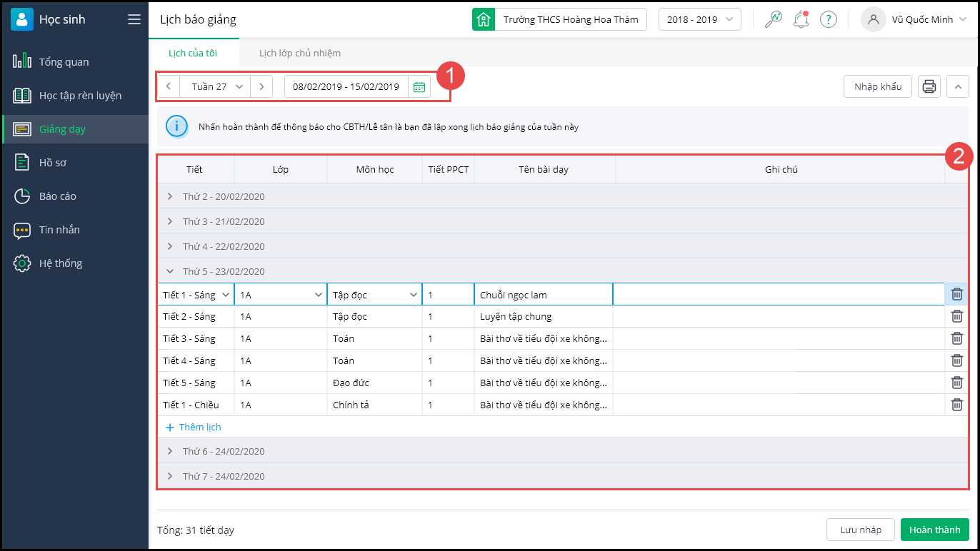Screen dimensions: 980x551
Task: Click the Báo cáo pie chart icon
Action: (x=22, y=196)
